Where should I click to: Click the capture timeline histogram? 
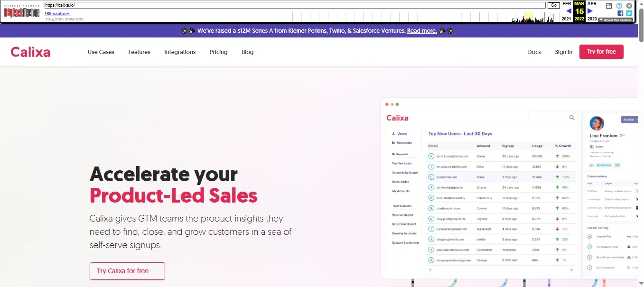tap(424, 17)
